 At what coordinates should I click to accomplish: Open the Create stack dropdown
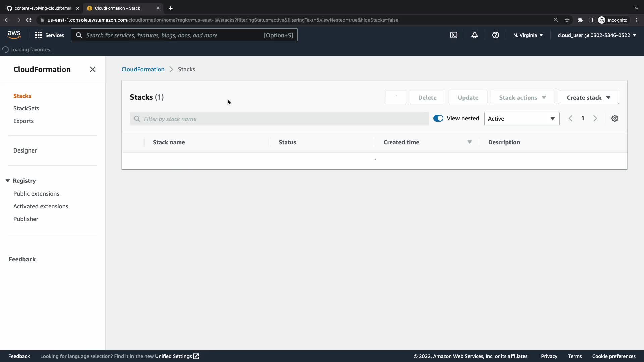(588, 97)
